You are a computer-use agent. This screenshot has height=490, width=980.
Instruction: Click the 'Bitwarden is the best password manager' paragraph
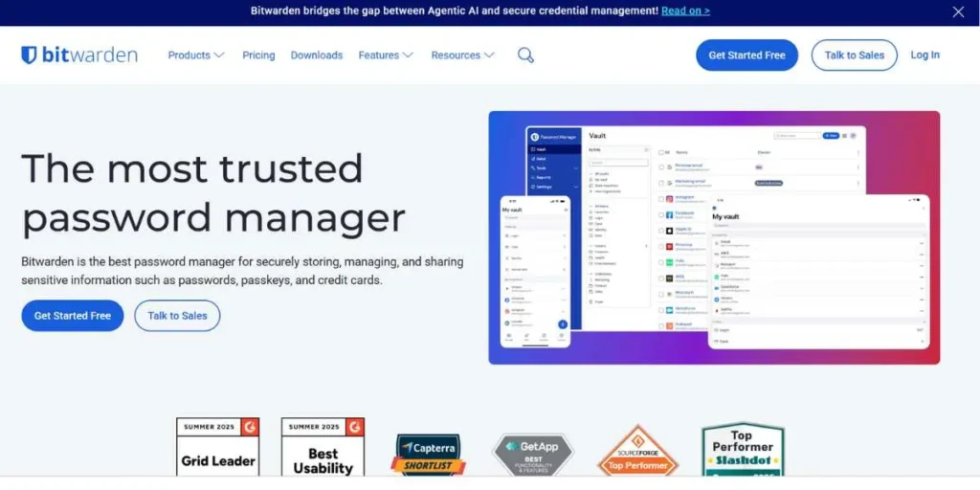[242, 271]
